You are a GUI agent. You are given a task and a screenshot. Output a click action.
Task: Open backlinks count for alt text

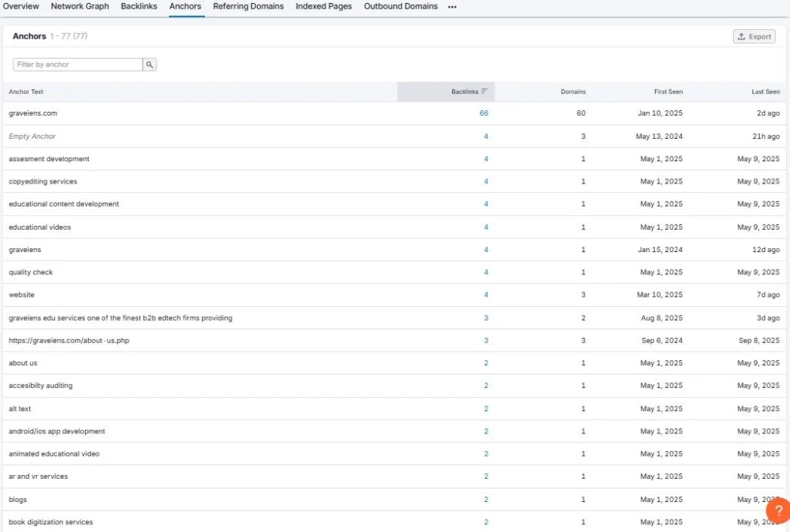pos(486,409)
